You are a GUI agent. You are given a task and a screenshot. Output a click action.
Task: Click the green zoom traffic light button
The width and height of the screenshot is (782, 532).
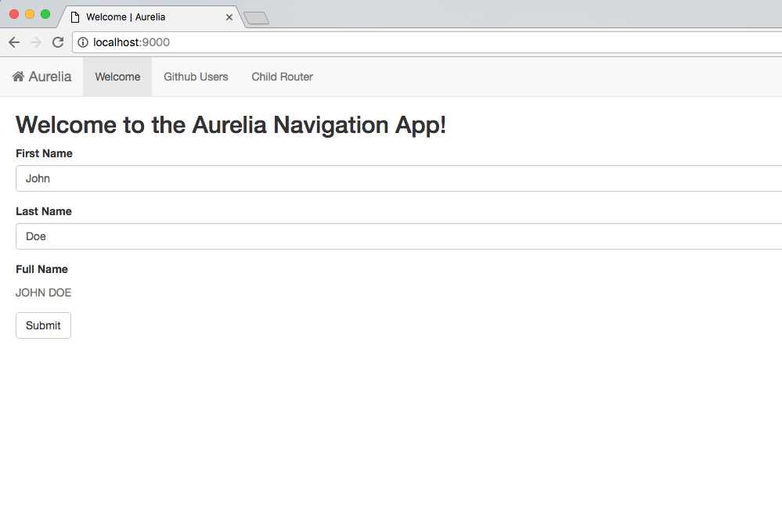45,13
